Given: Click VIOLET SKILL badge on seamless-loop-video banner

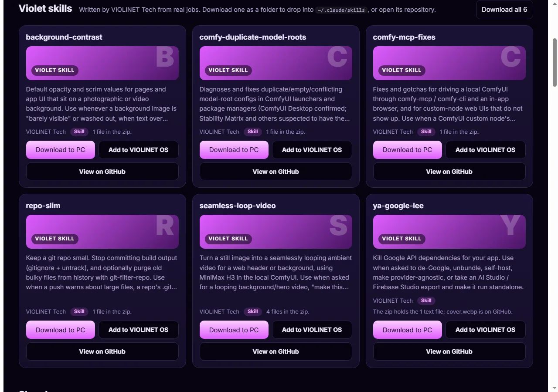Looking at the screenshot, I should coord(228,239).
